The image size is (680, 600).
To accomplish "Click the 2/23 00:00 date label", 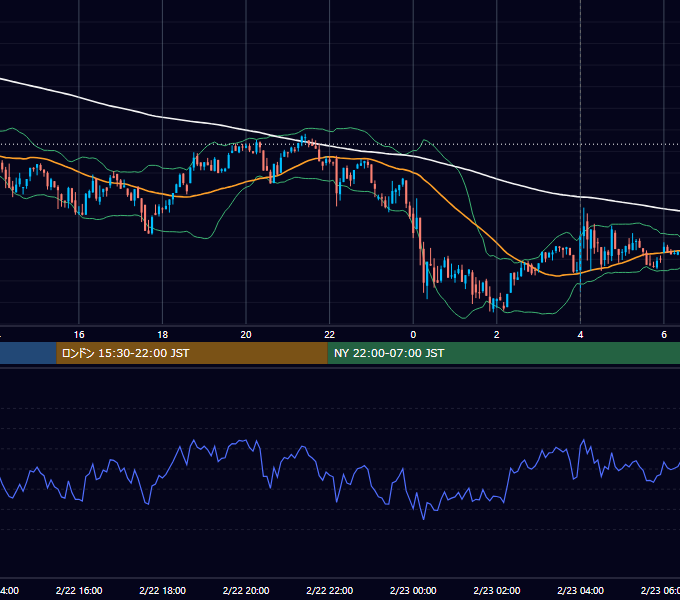I will [x=413, y=590].
